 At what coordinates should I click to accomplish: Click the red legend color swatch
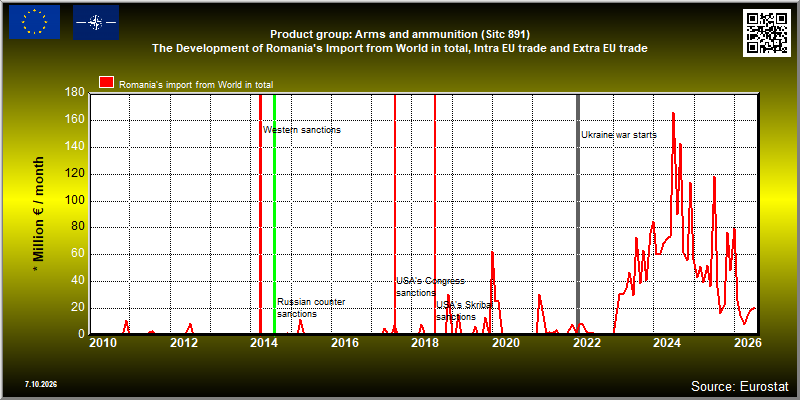(107, 83)
